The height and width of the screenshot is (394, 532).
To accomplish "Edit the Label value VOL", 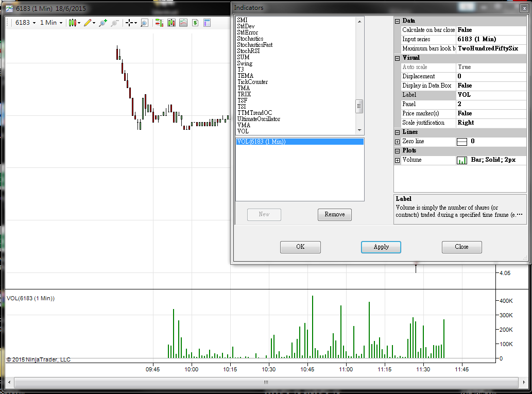I will tap(491, 95).
